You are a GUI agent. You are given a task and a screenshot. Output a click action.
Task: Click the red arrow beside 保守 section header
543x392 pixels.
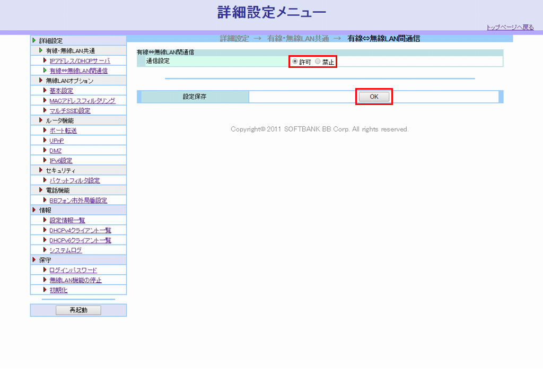click(34, 260)
